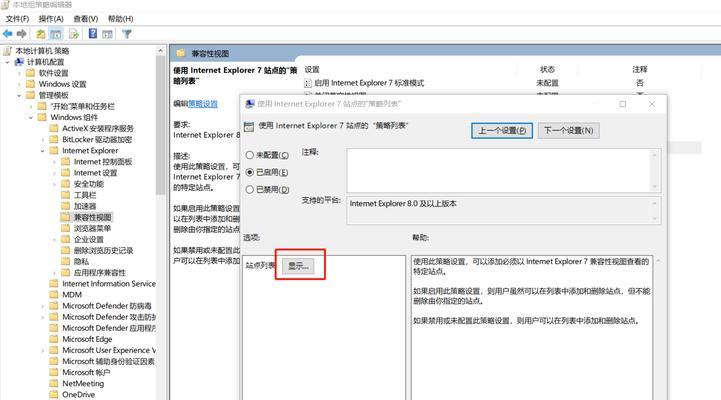Select the 未配置(C) radio button
This screenshot has height=400, width=721.
pyautogui.click(x=250, y=155)
